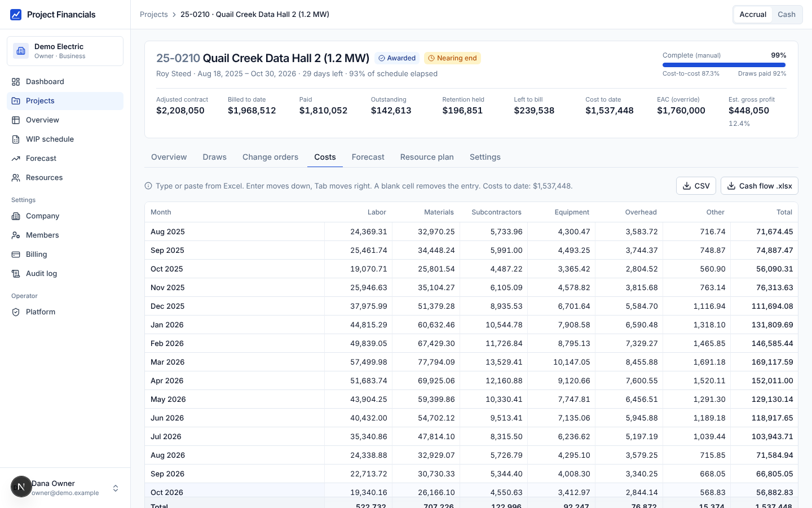The height and width of the screenshot is (508, 812).
Task: Click the Dashboard grid icon
Action: (16, 82)
